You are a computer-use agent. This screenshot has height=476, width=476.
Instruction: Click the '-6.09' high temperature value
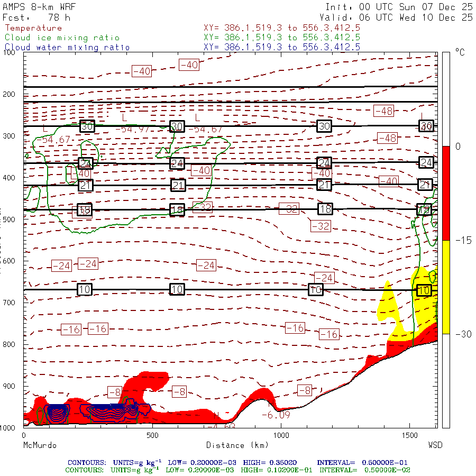(x=276, y=415)
